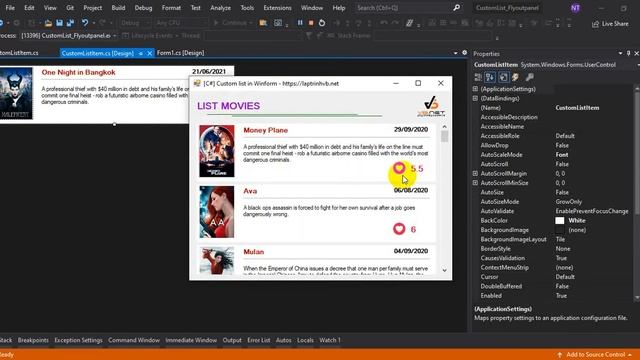Click the Ava movie poster thumbnail

coord(217,212)
